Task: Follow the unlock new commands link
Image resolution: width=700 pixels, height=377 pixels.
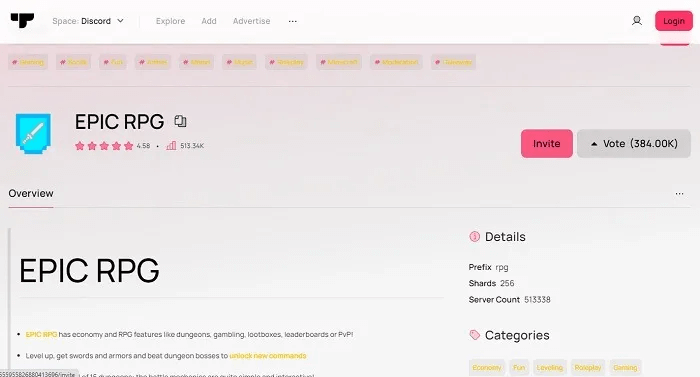Action: coord(267,356)
